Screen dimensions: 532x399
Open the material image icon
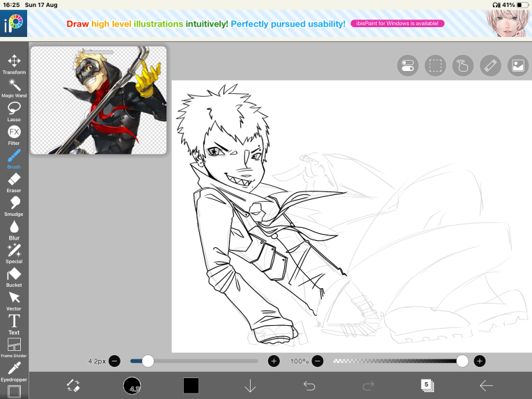518,65
